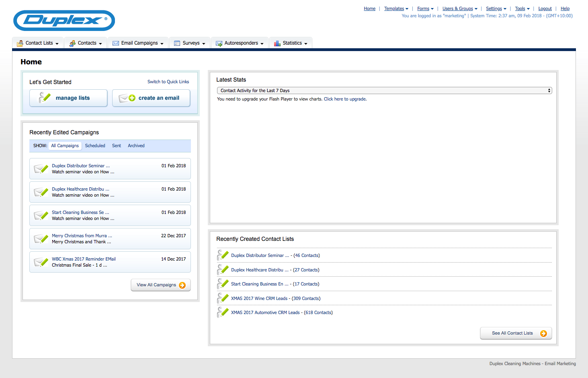Show Archived campaigns filter
588x378 pixels.
coord(136,146)
